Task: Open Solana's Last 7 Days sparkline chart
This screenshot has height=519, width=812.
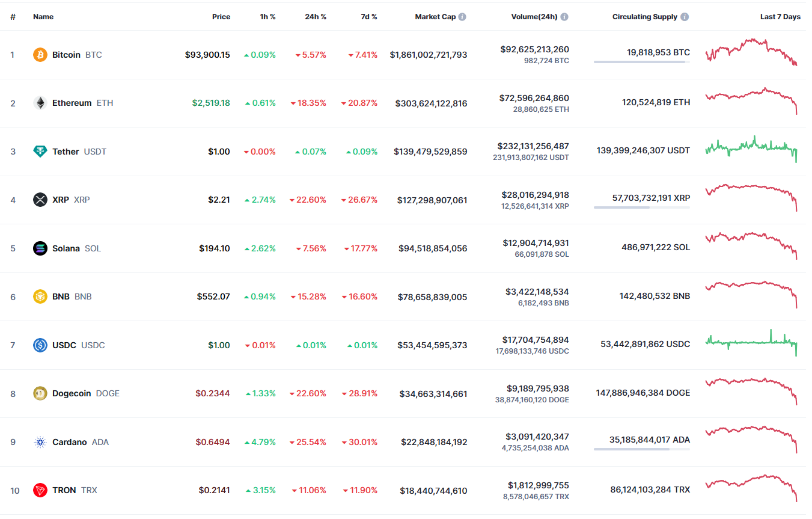Action: 751,246
